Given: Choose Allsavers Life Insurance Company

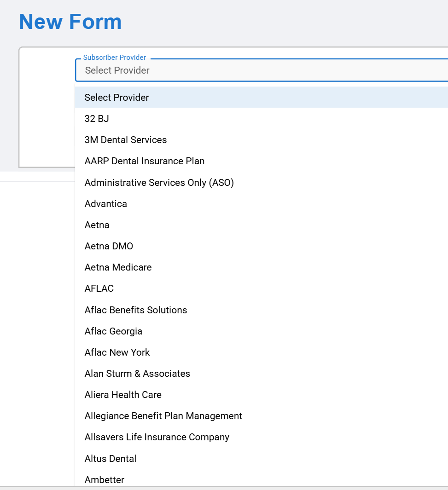Looking at the screenshot, I should click(157, 437).
